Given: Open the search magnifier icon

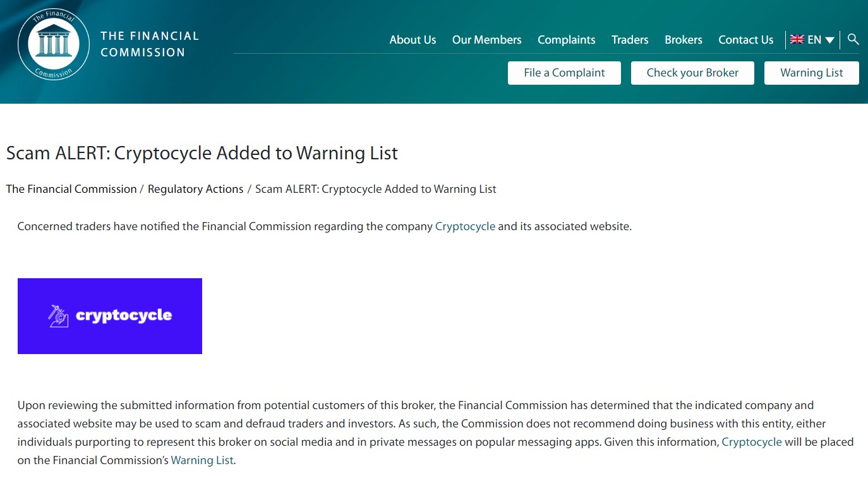Looking at the screenshot, I should coord(853,39).
